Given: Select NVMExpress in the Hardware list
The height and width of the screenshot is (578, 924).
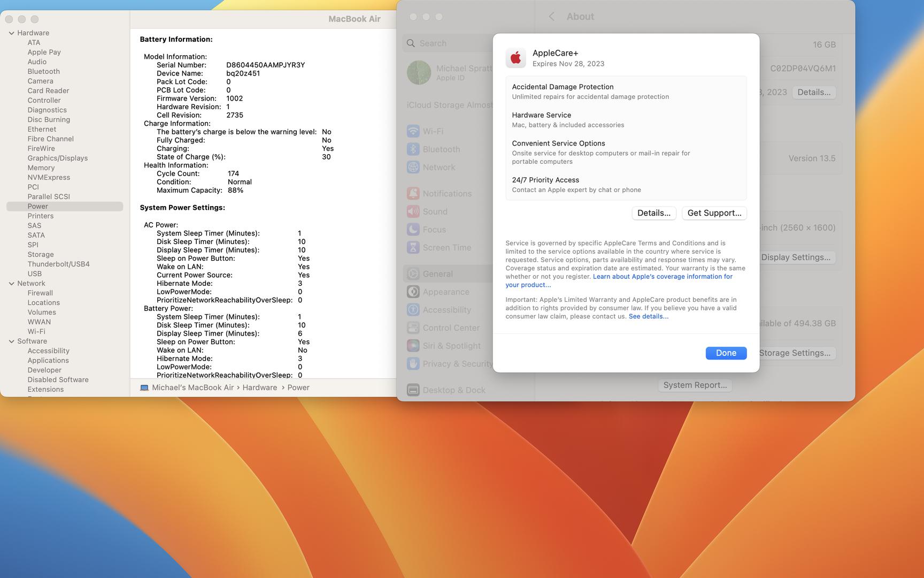Looking at the screenshot, I should pos(49,178).
